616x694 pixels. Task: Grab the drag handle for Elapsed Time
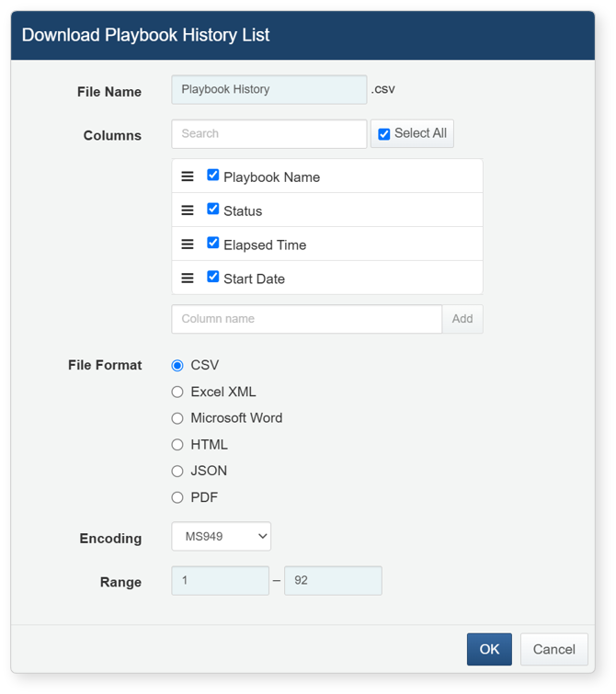(x=188, y=245)
